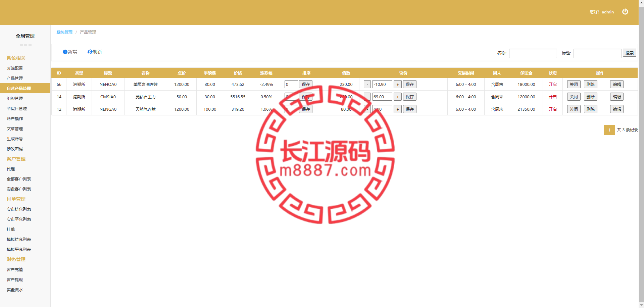644x308 pixels.
Task: Open 代理 in sidebar
Action: pos(11,169)
